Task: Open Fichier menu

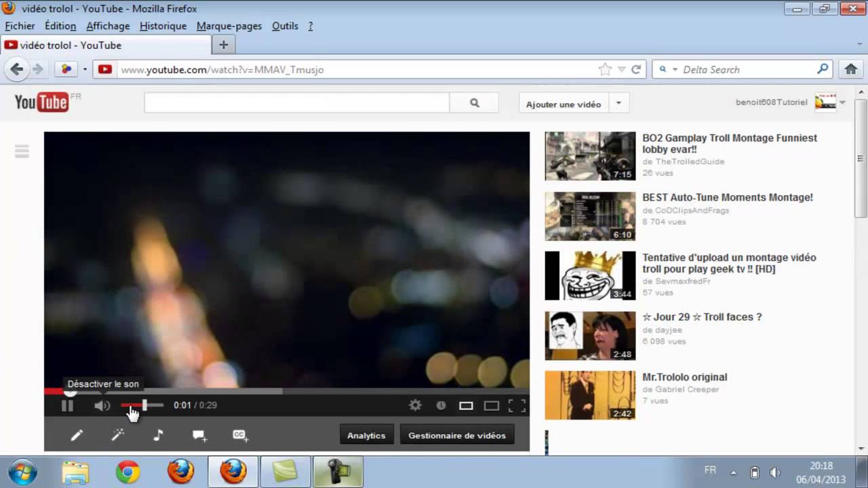Action: (x=20, y=26)
